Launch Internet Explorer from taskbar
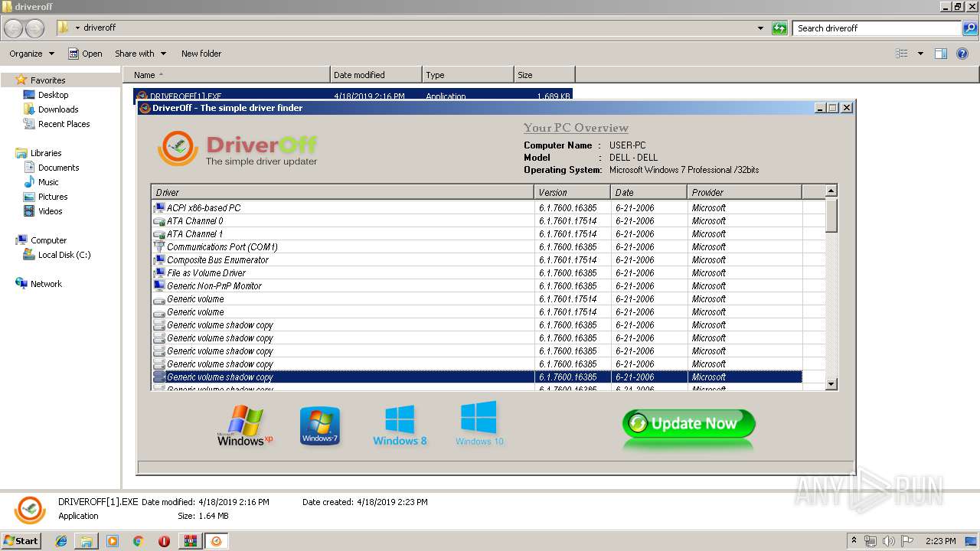Screen dimensions: 980x551 click(61, 541)
